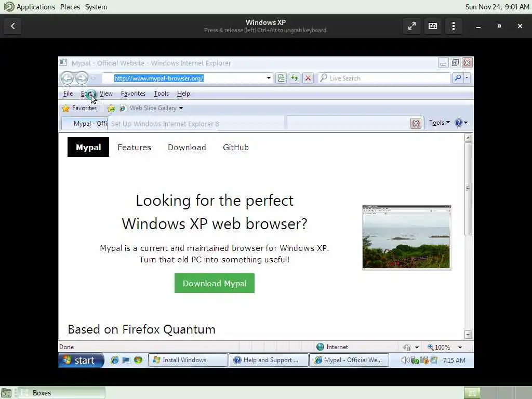Open the Boxes three-dot menu
Viewport: 532px width, 399px height.
coord(453,26)
